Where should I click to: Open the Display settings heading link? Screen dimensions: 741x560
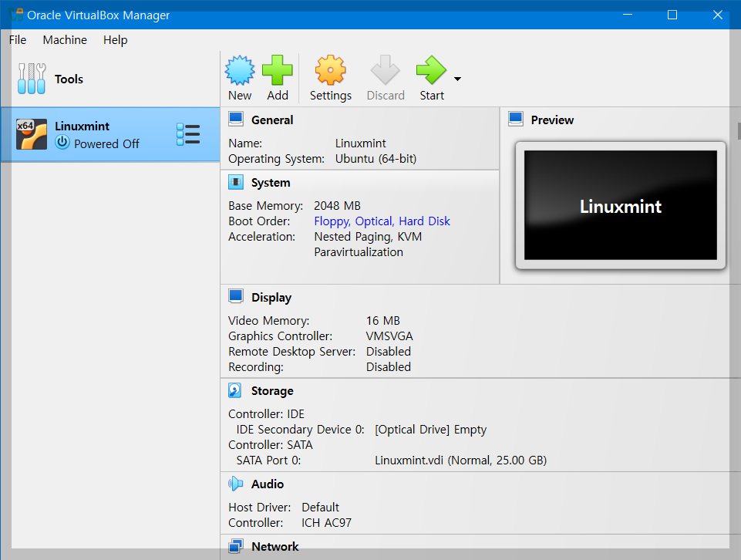pyautogui.click(x=271, y=298)
